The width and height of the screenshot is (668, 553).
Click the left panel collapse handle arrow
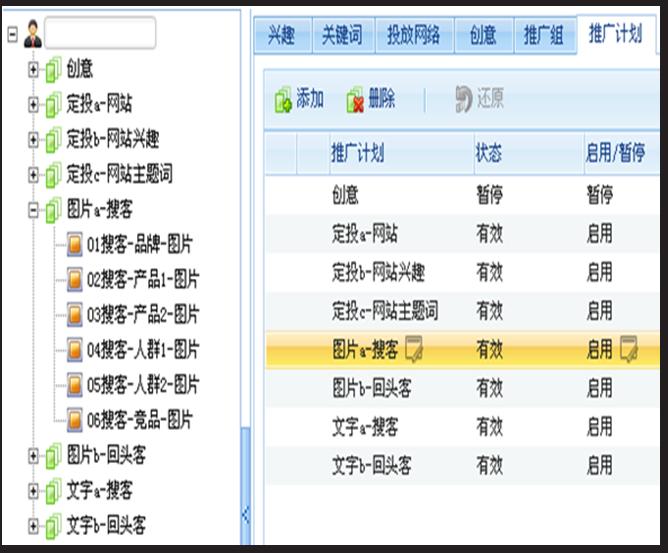[245, 515]
